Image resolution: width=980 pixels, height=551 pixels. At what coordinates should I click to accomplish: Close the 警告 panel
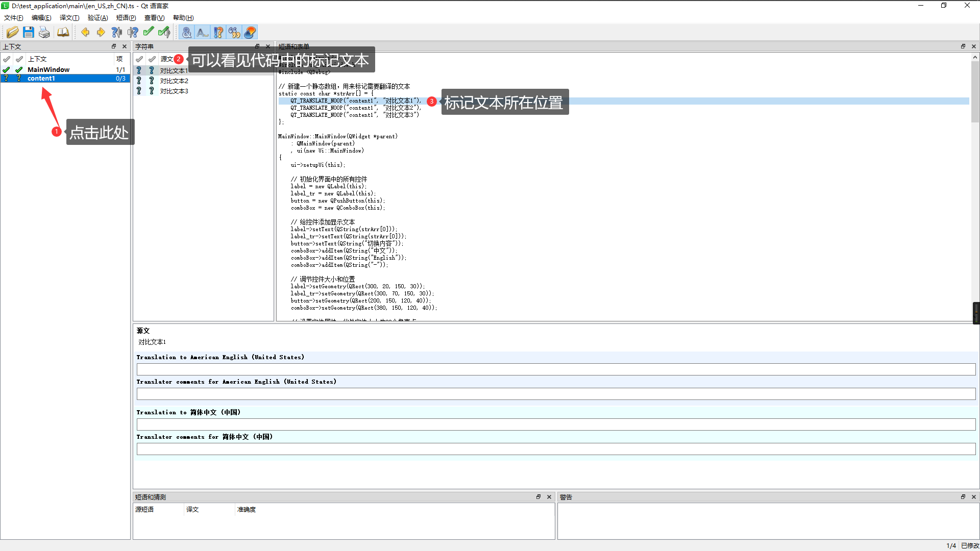(x=974, y=497)
